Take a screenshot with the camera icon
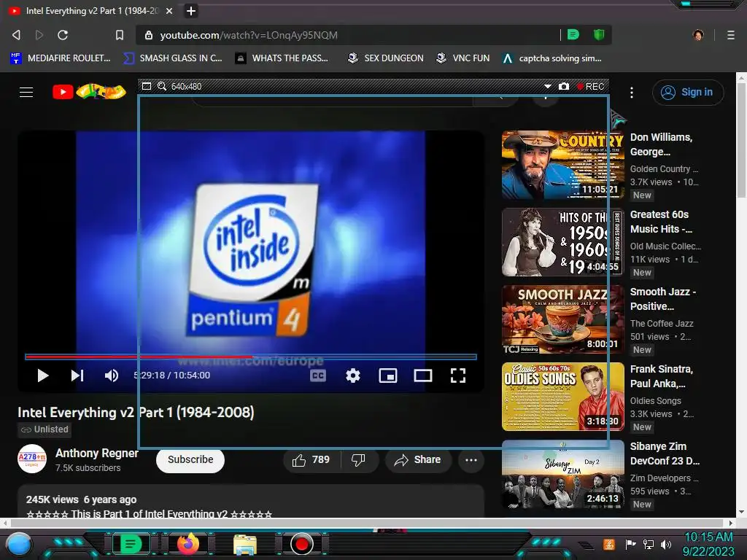Screen dimensions: 747x560 pyautogui.click(x=564, y=86)
